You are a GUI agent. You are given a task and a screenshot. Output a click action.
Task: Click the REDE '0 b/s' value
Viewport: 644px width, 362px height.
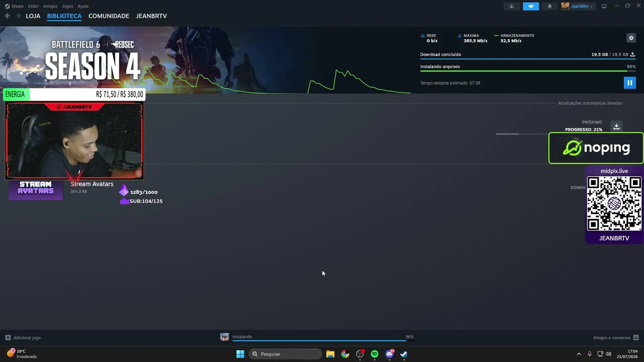coord(432,41)
